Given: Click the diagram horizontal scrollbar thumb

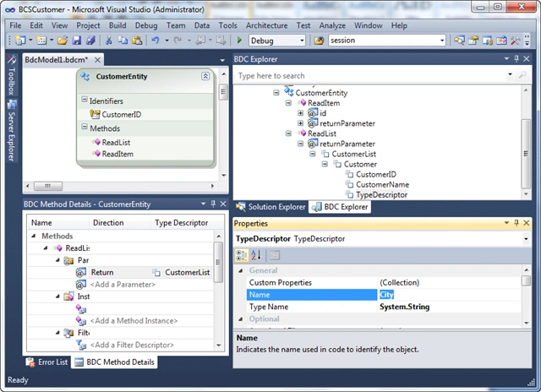Looking at the screenshot, I should pos(48,186).
